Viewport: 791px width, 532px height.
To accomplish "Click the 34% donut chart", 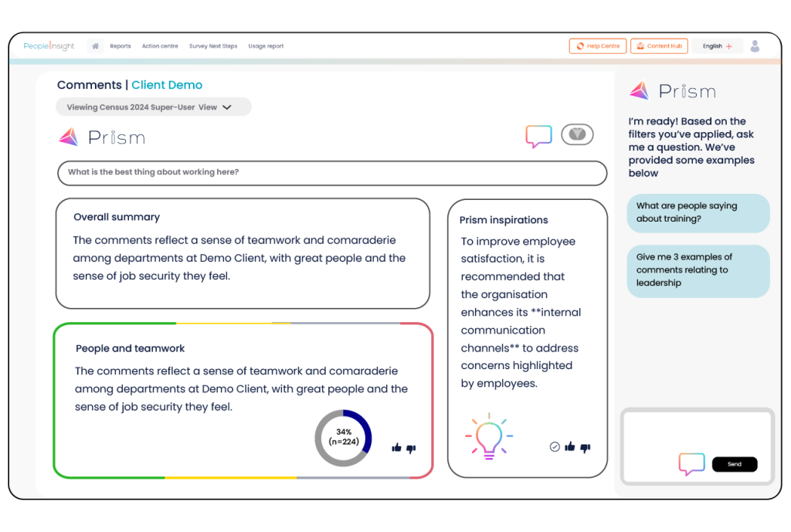I will pos(344,437).
